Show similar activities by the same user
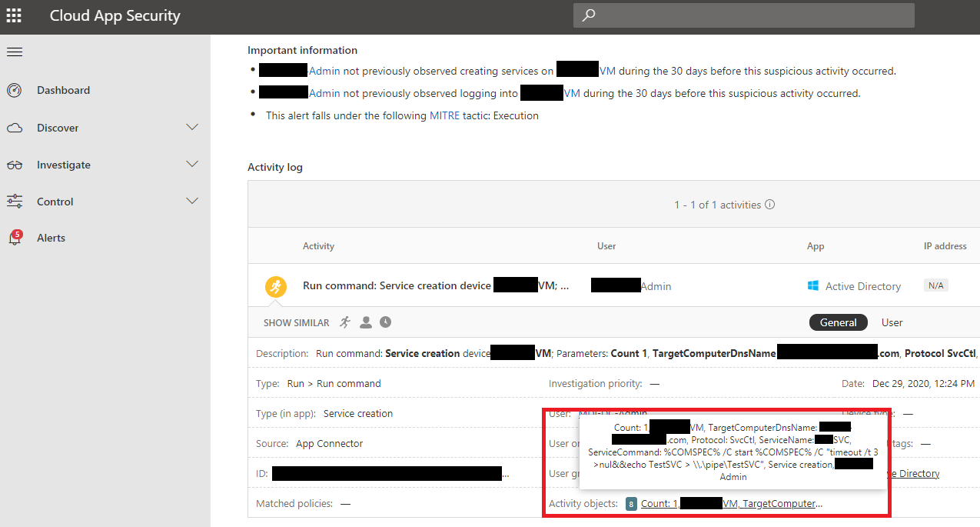The height and width of the screenshot is (527, 980). point(366,322)
